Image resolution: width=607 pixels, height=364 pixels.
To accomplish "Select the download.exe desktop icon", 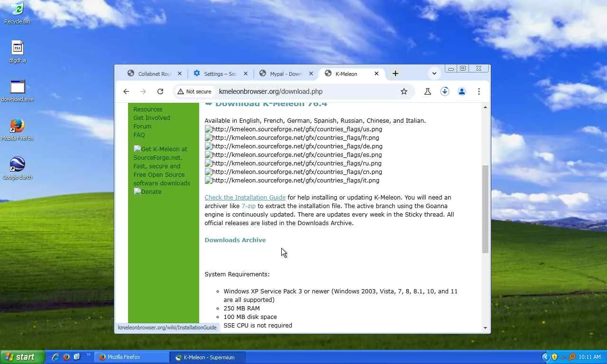I will [x=17, y=91].
